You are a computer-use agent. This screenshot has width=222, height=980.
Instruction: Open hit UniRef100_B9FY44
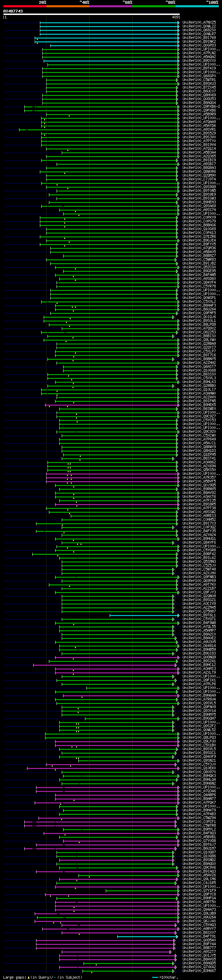(x=199, y=944)
